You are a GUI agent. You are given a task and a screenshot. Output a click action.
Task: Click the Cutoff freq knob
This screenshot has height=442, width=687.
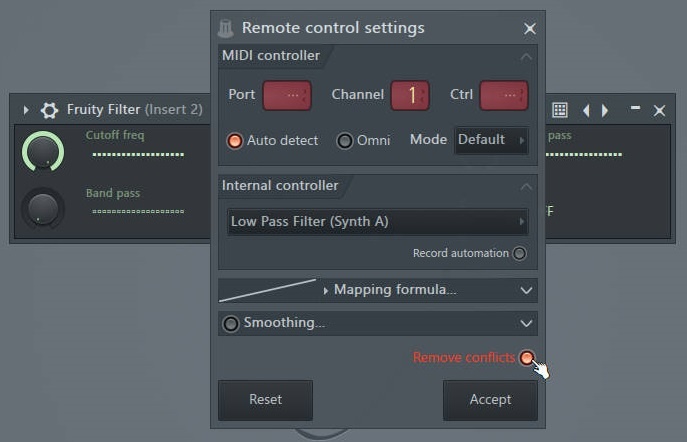[x=43, y=152]
